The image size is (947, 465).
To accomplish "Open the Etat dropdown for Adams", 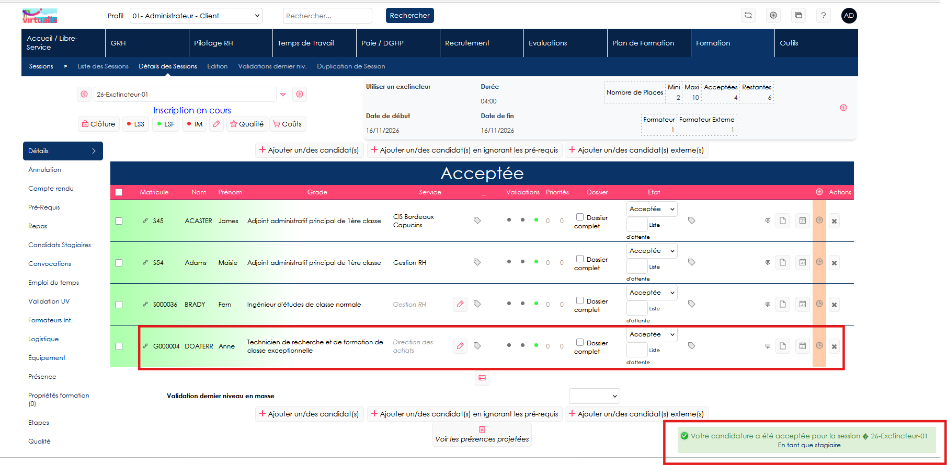I will pos(652,250).
